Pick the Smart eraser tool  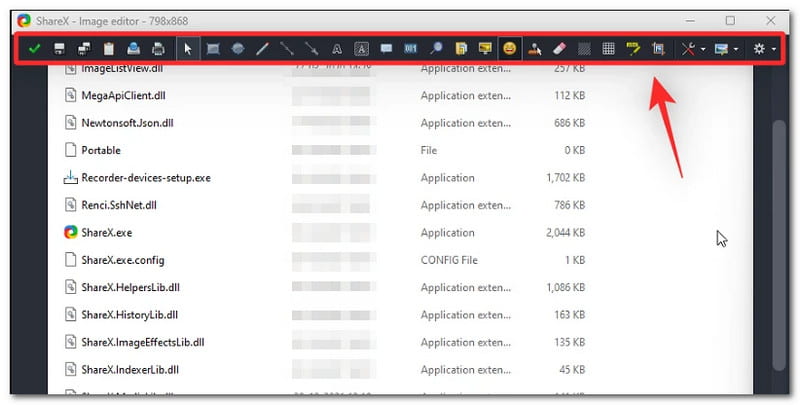560,49
